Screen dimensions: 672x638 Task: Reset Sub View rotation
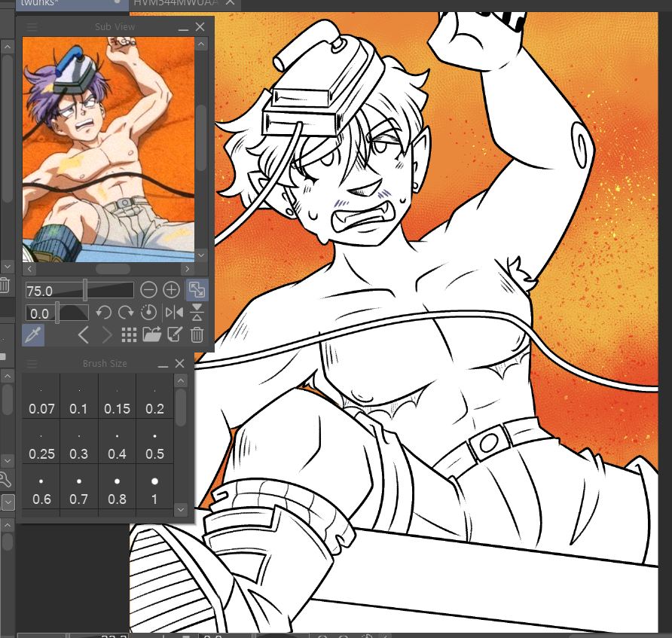[148, 313]
